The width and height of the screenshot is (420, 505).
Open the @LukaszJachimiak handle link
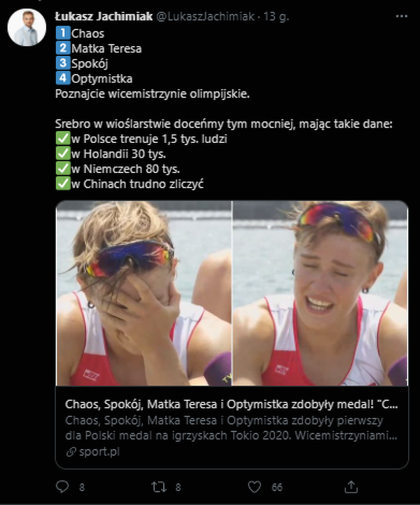pos(205,16)
